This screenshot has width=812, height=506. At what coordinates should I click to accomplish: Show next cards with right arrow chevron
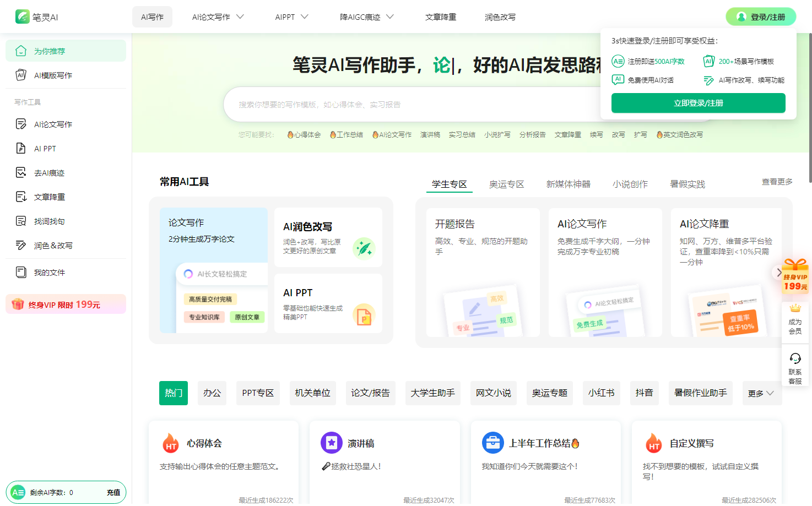(778, 273)
